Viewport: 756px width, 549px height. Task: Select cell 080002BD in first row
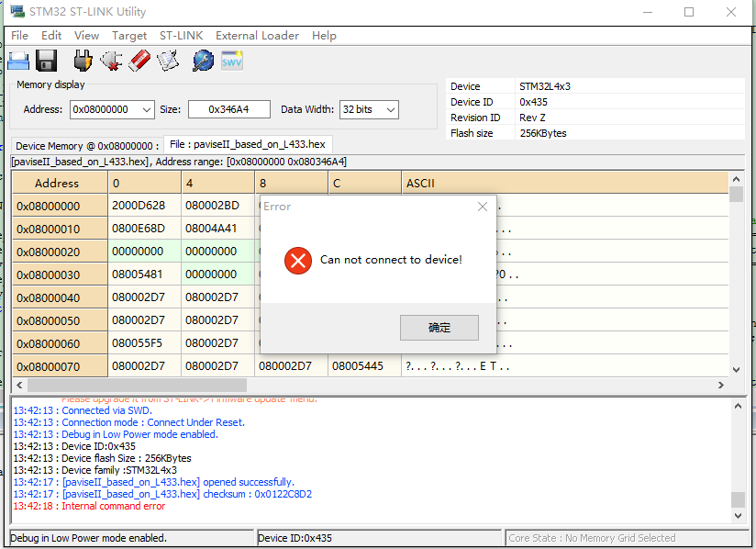pyautogui.click(x=218, y=206)
